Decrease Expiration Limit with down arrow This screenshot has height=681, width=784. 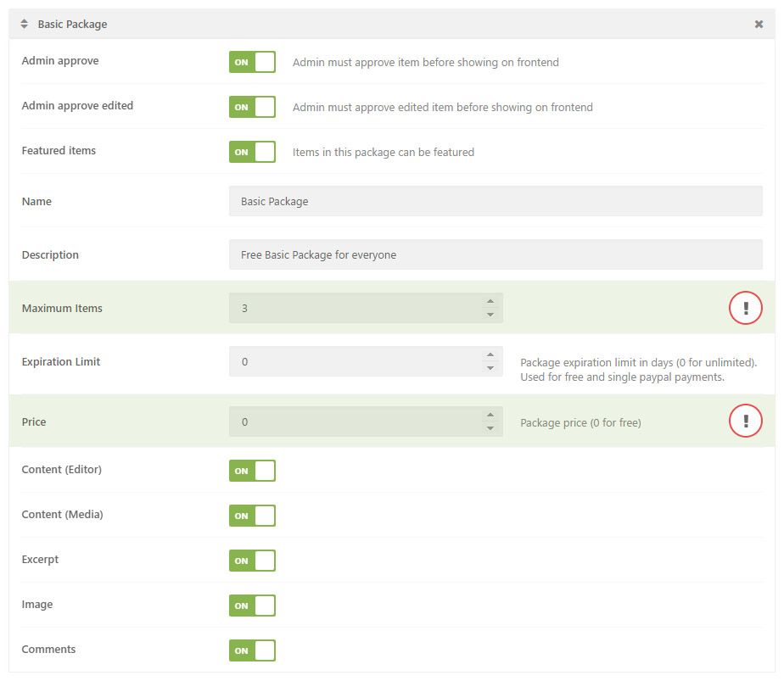point(490,368)
